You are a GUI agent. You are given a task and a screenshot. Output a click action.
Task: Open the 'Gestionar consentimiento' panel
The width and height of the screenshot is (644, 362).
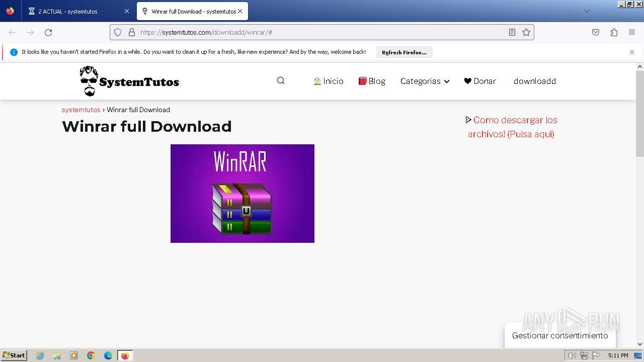[560, 335]
